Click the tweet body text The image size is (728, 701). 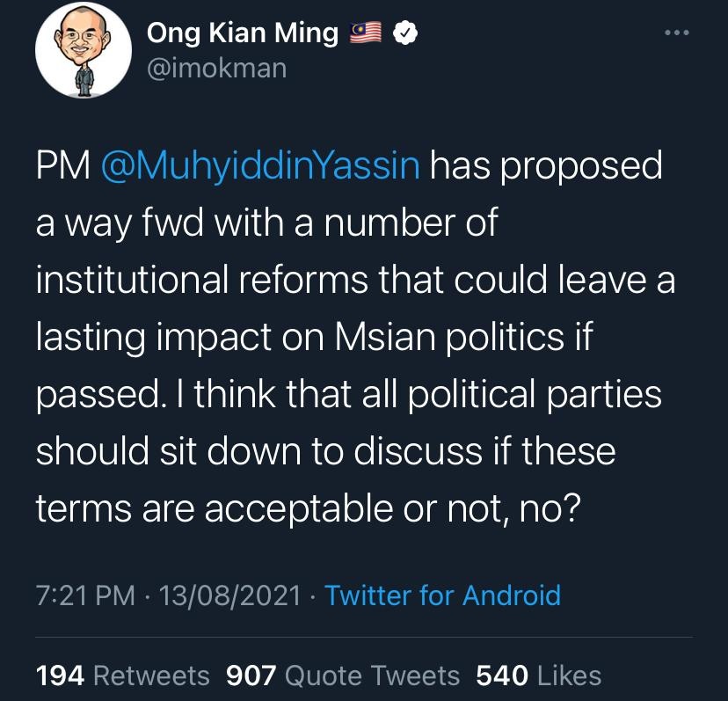[x=355, y=337]
